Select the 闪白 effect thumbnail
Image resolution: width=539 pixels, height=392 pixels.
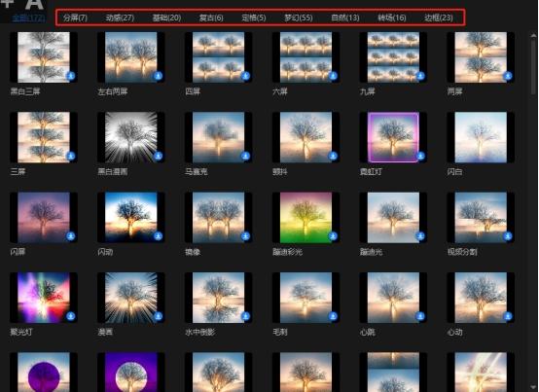pyautogui.click(x=481, y=137)
